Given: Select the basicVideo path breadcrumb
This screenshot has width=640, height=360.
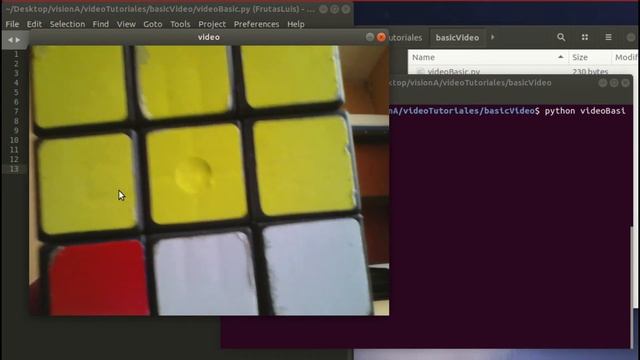Looking at the screenshot, I should 457,38.
